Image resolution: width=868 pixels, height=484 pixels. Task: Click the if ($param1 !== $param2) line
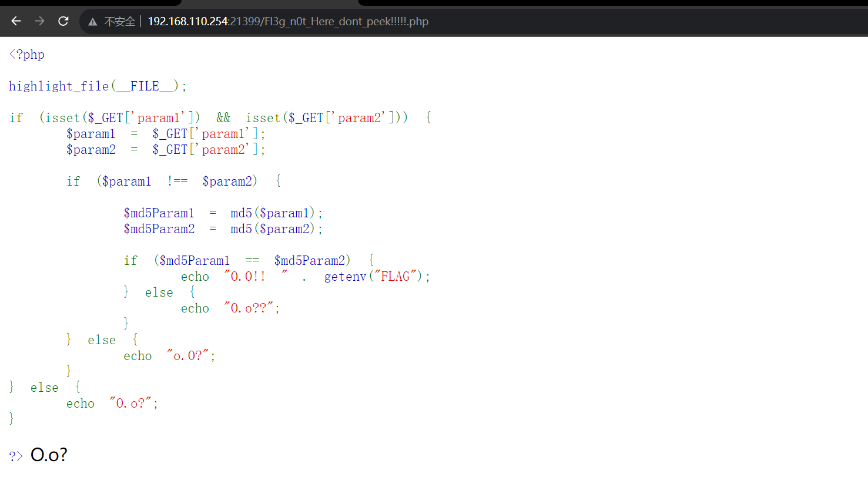coord(174,181)
